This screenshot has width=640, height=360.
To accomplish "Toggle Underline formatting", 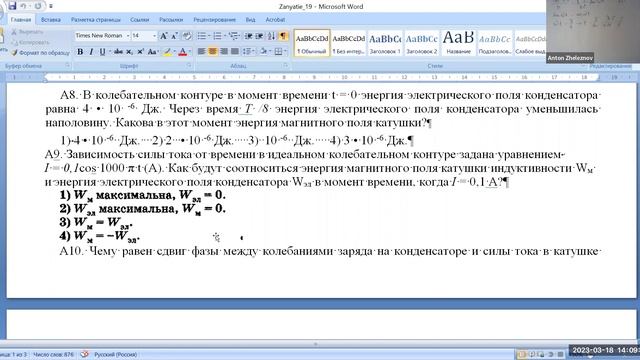I will pyautogui.click(x=102, y=52).
